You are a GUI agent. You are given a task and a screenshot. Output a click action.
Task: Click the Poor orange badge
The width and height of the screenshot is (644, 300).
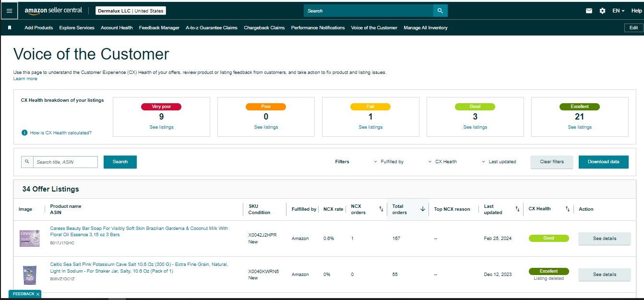coord(266,107)
